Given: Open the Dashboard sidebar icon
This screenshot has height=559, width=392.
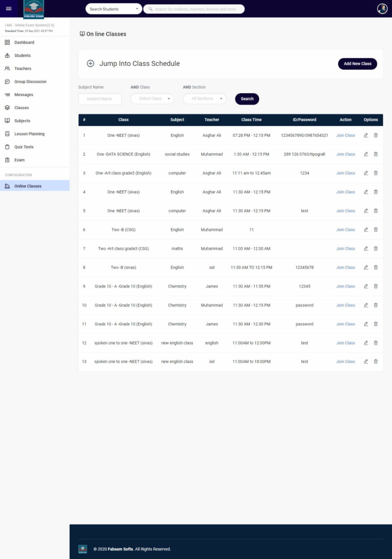Looking at the screenshot, I should pyautogui.click(x=7, y=42).
